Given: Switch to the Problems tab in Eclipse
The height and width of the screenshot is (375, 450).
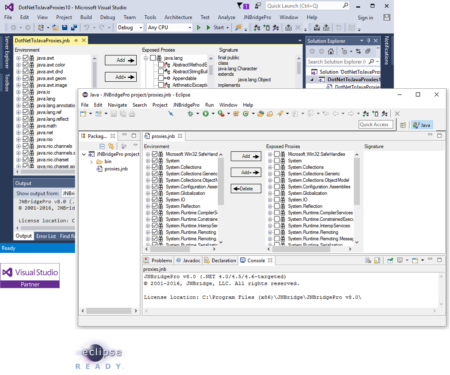Looking at the screenshot, I should [158, 260].
